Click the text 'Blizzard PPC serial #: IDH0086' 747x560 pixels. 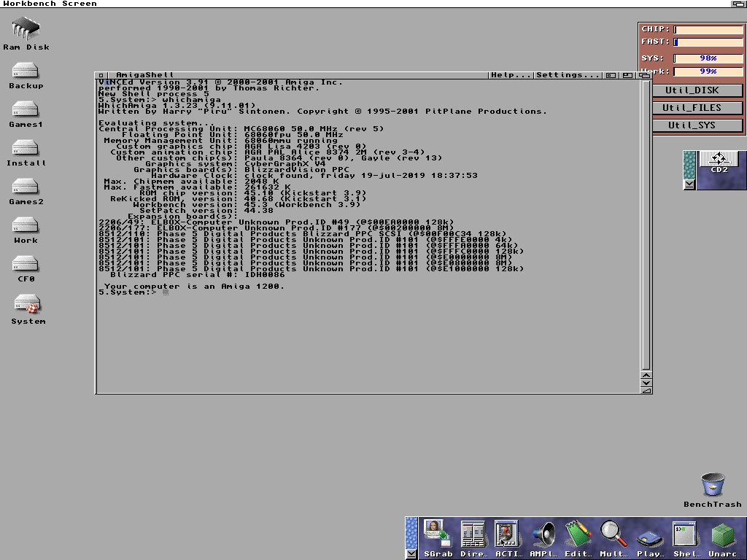[197, 274]
